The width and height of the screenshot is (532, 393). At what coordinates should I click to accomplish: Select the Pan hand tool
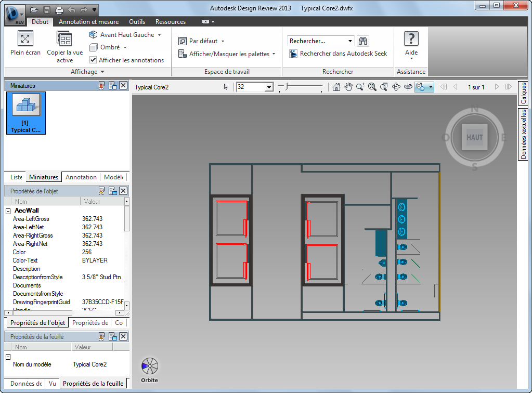(x=348, y=87)
